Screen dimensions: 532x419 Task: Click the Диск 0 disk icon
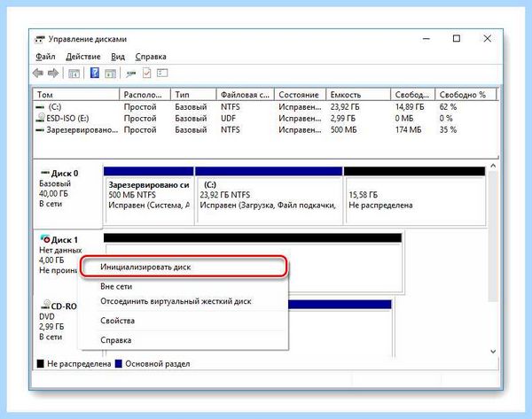[45, 173]
